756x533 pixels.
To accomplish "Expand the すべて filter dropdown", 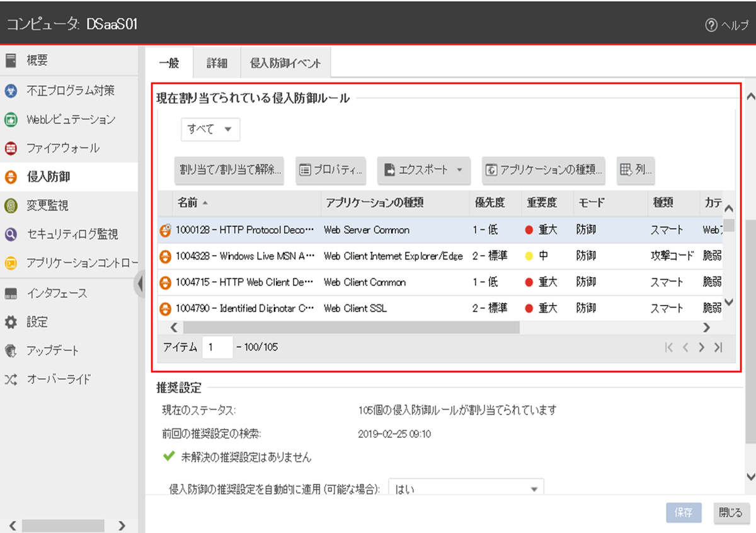I will pos(210,129).
